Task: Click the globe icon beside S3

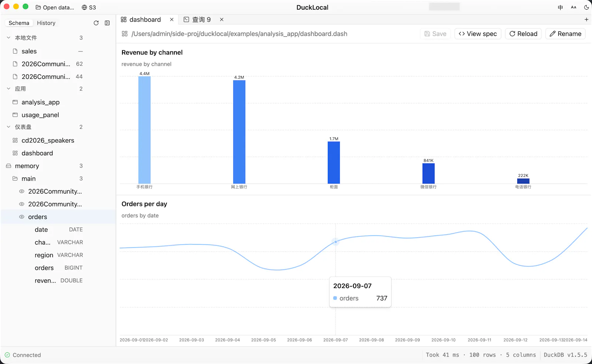Action: (x=84, y=7)
